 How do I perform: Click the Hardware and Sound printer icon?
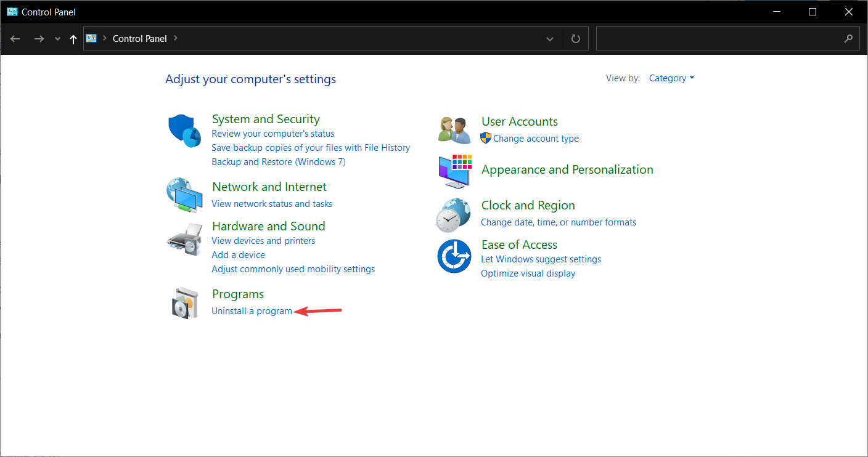(184, 240)
